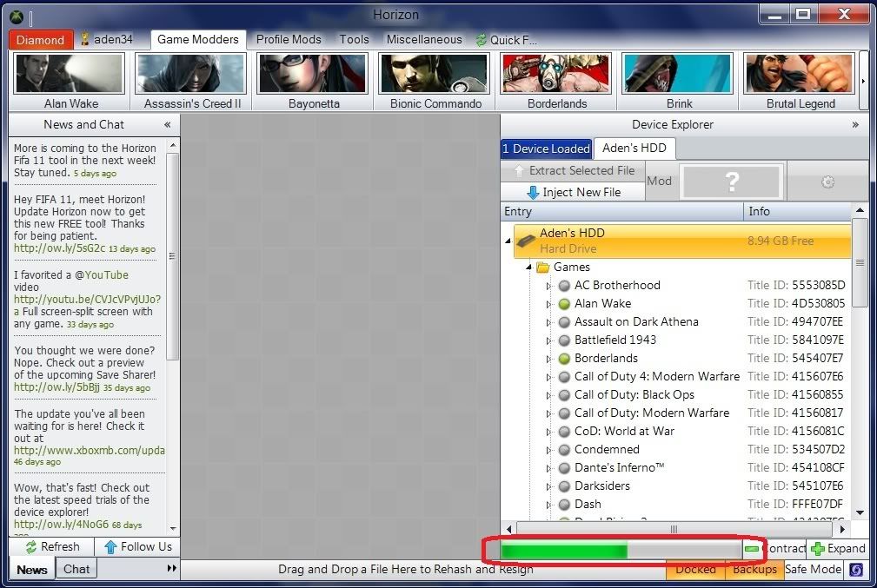Sort by the Info column header
This screenshot has width=877, height=588.
pyautogui.click(x=797, y=211)
